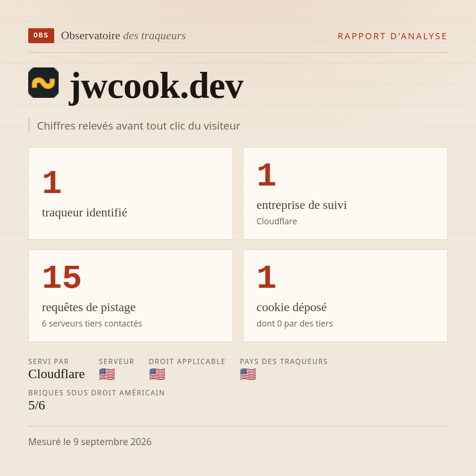Click the 5/6 value

tap(37, 405)
